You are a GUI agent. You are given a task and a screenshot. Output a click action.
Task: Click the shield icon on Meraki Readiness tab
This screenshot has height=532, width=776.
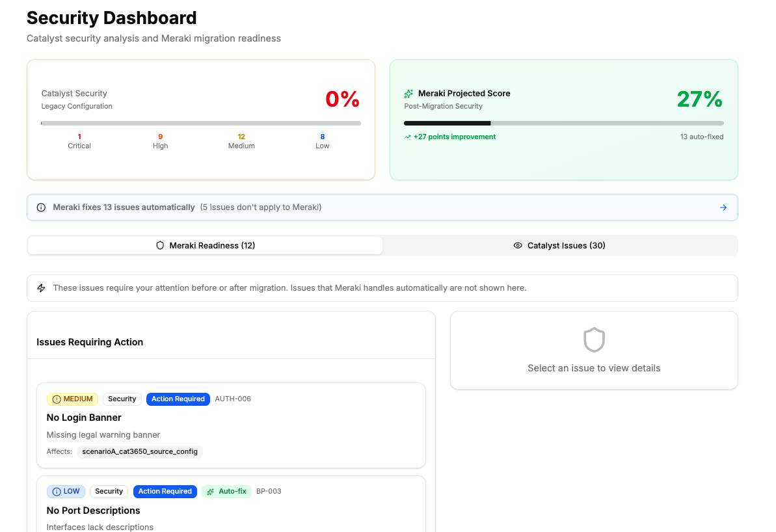(160, 246)
